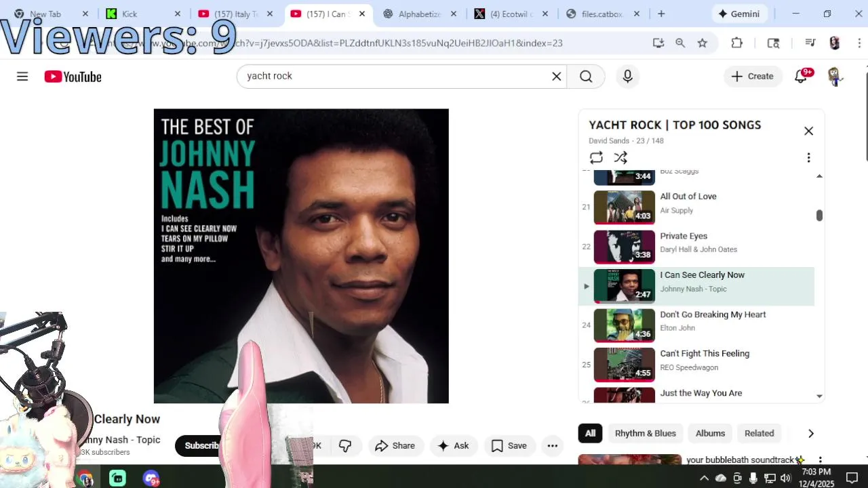Select the Albums filter chip
Image resolution: width=868 pixels, height=488 pixels.
tap(710, 434)
